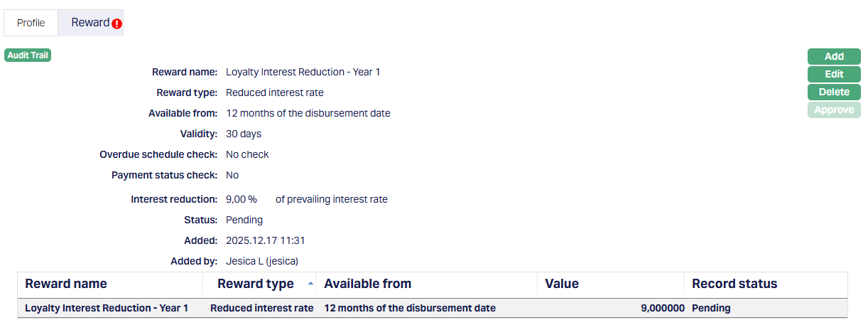
Task: Open the Audit Trail
Action: click(28, 55)
